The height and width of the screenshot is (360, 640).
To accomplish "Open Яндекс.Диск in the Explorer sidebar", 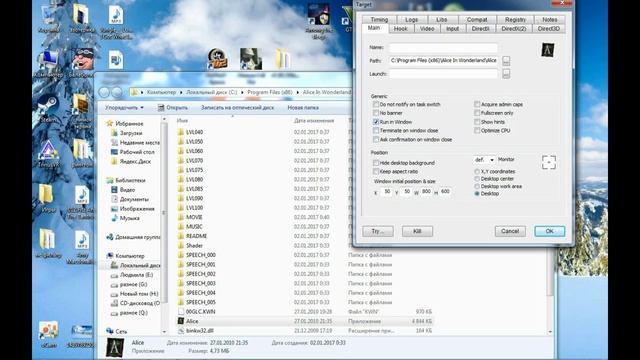I will (x=131, y=162).
